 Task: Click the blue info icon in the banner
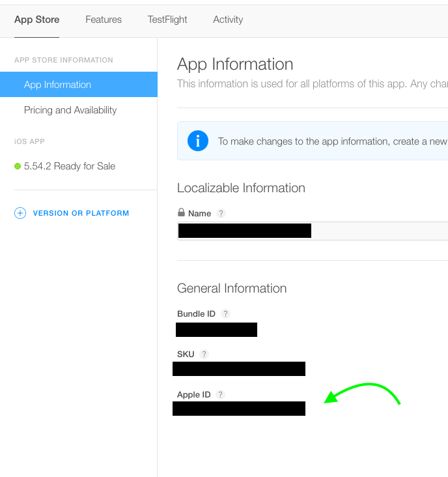[x=198, y=141]
